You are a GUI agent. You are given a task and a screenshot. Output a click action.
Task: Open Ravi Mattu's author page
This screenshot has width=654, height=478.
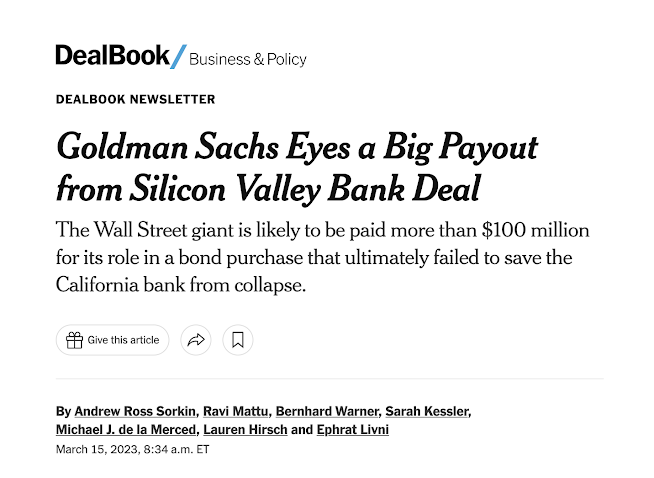tap(236, 411)
